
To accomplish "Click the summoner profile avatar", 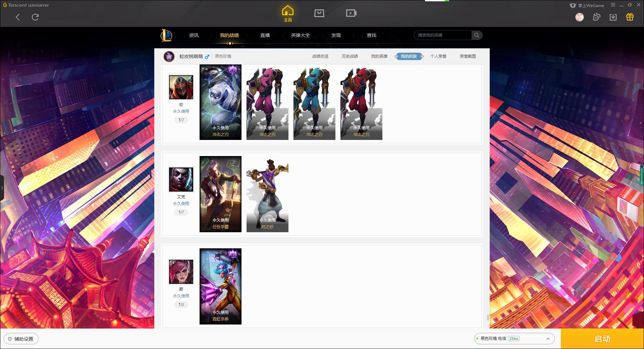I will point(169,56).
